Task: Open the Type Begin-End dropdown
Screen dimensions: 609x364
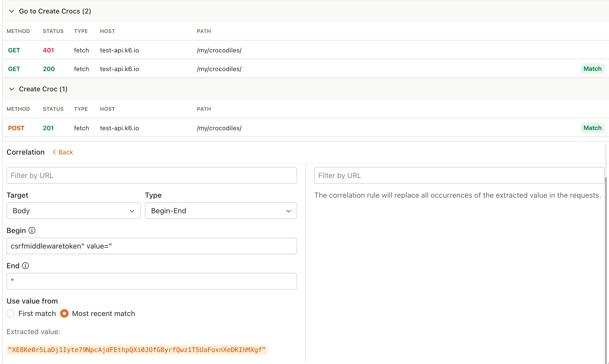Action: pos(221,211)
